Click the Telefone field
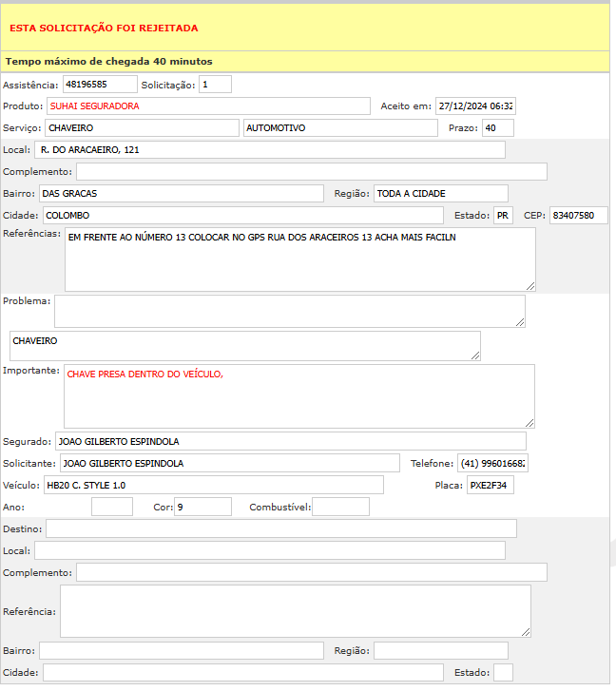This screenshot has width=616, height=691. [491, 463]
